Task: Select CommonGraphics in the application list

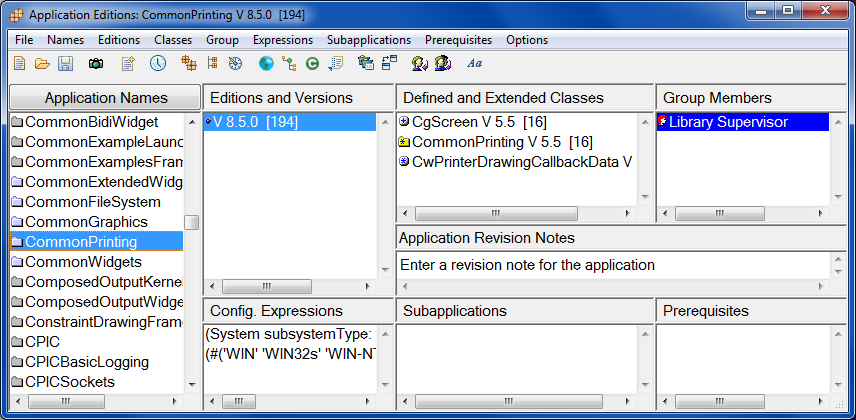Action: coord(86,222)
